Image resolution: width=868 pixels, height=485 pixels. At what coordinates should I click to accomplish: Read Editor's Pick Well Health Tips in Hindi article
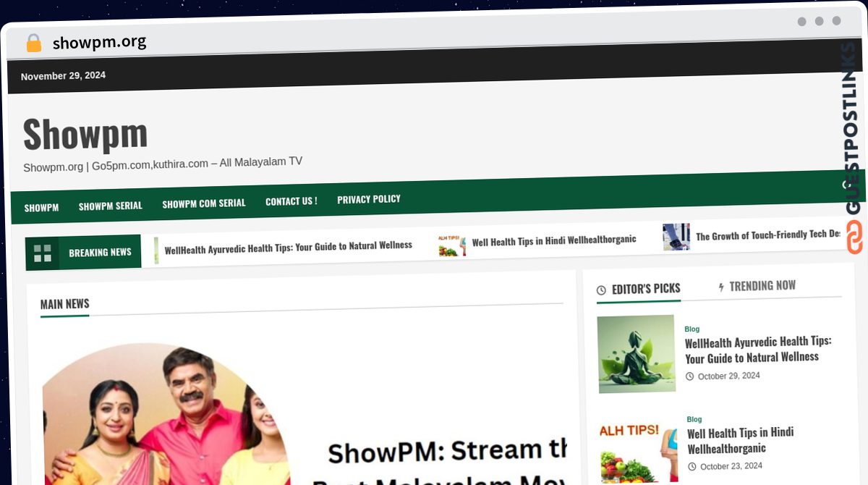coord(740,440)
